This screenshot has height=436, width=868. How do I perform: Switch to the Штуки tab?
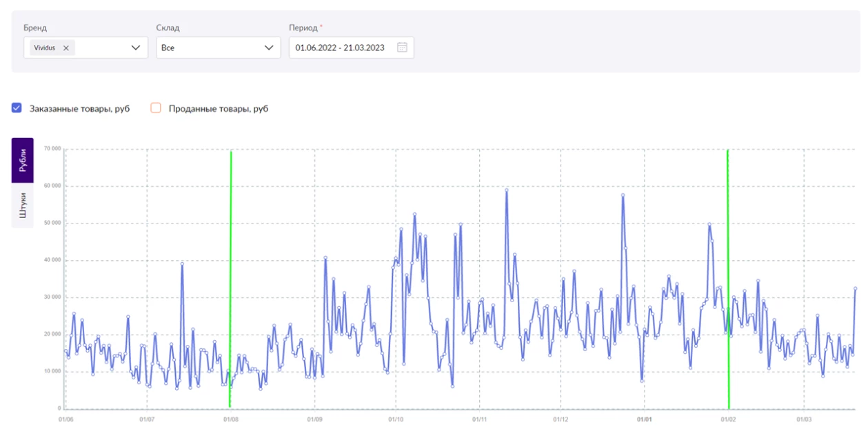[x=23, y=205]
